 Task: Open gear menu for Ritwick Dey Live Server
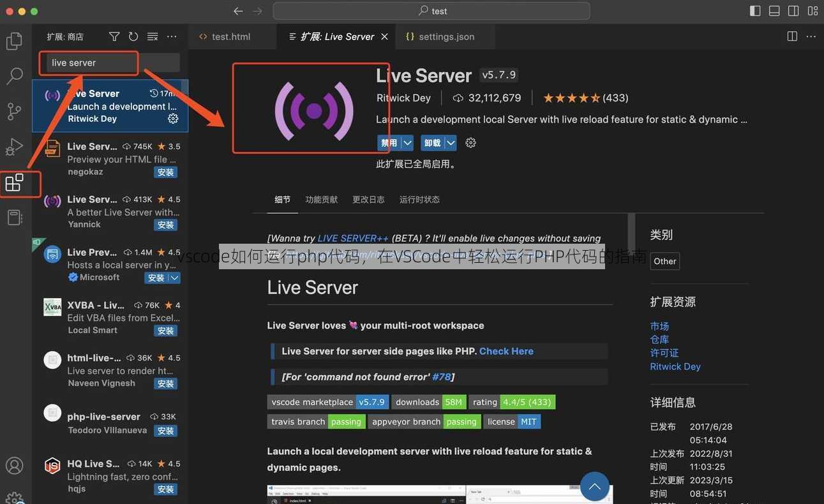pyautogui.click(x=173, y=119)
